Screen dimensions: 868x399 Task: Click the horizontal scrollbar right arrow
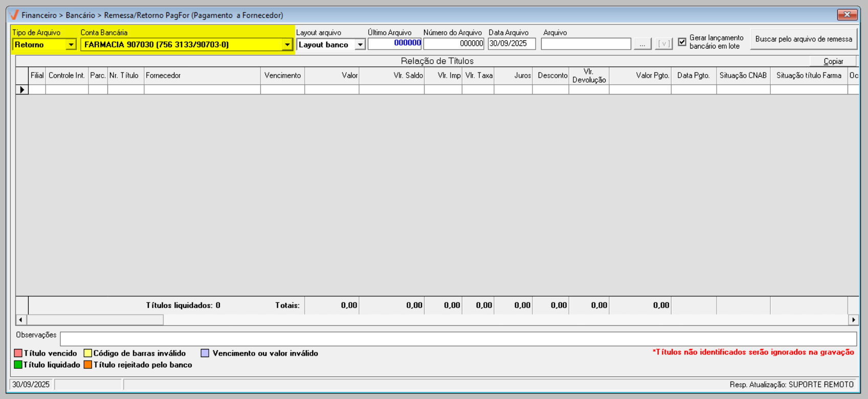point(853,320)
